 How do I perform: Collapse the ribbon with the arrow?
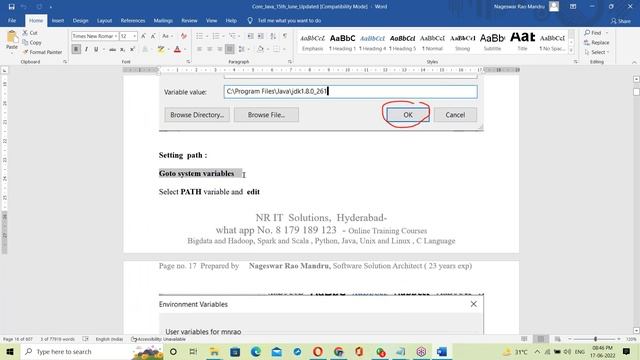(x=634, y=62)
